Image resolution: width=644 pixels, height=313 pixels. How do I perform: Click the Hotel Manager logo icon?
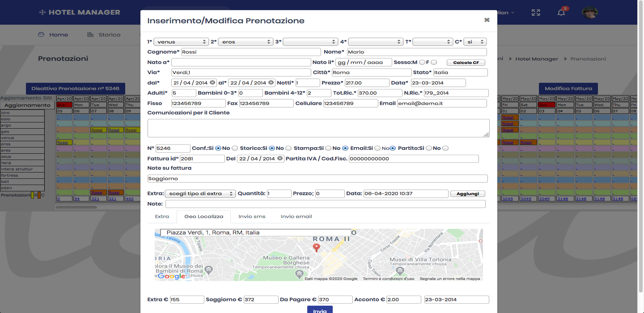point(42,13)
